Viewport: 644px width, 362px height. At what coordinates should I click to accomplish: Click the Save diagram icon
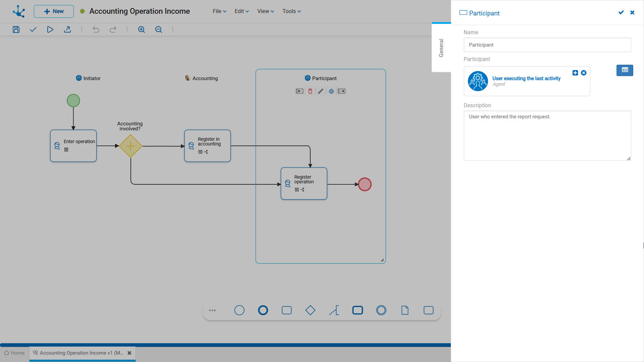tap(16, 29)
